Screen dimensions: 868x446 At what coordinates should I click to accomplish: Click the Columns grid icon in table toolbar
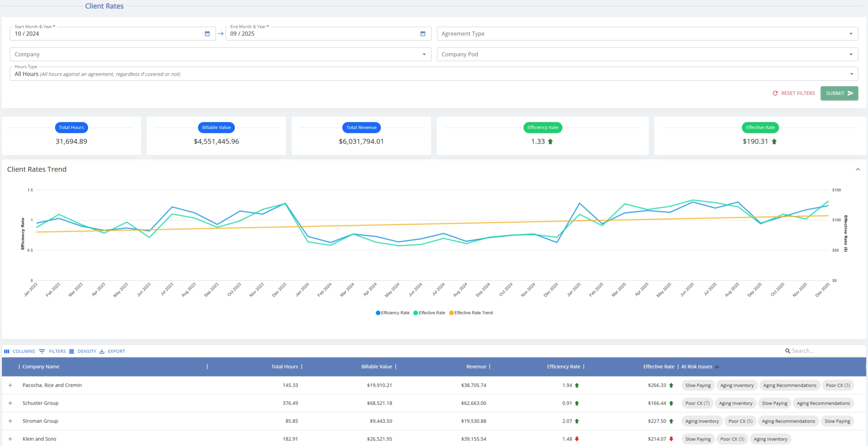click(x=7, y=351)
